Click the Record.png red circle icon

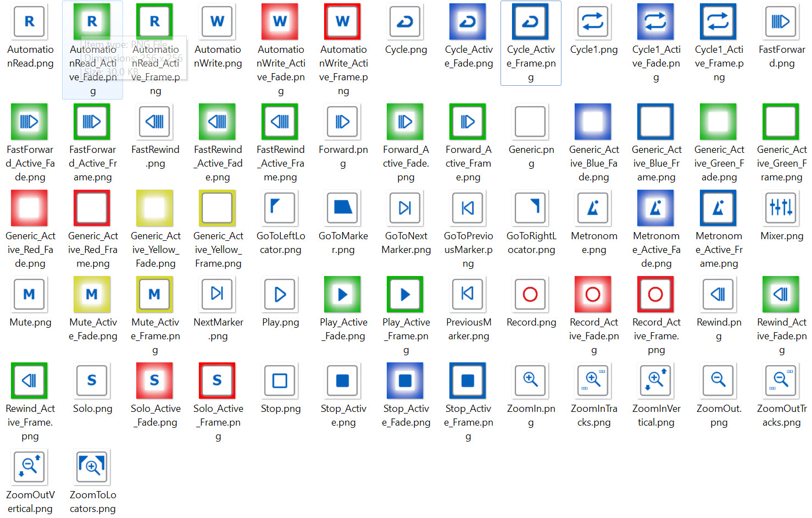(531, 294)
